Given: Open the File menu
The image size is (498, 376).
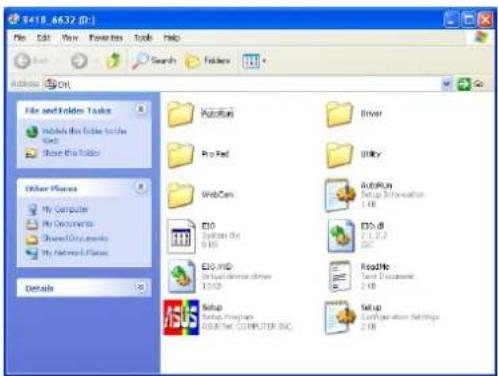Looking at the screenshot, I should pos(20,38).
